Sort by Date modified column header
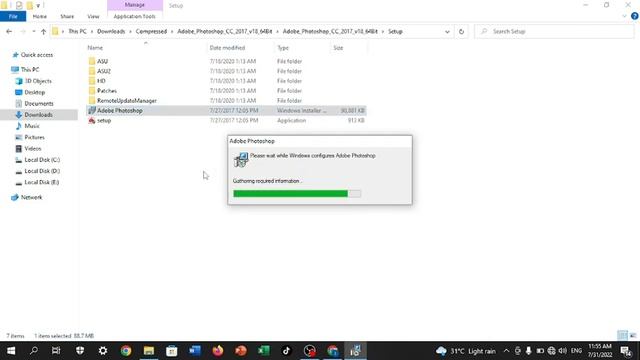This screenshot has height=360, width=640. [x=227, y=48]
